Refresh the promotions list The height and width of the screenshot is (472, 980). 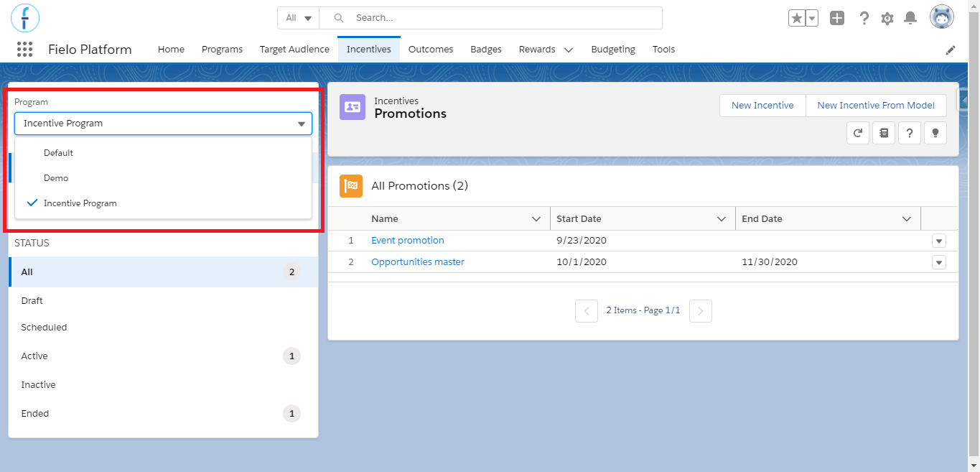(858, 133)
